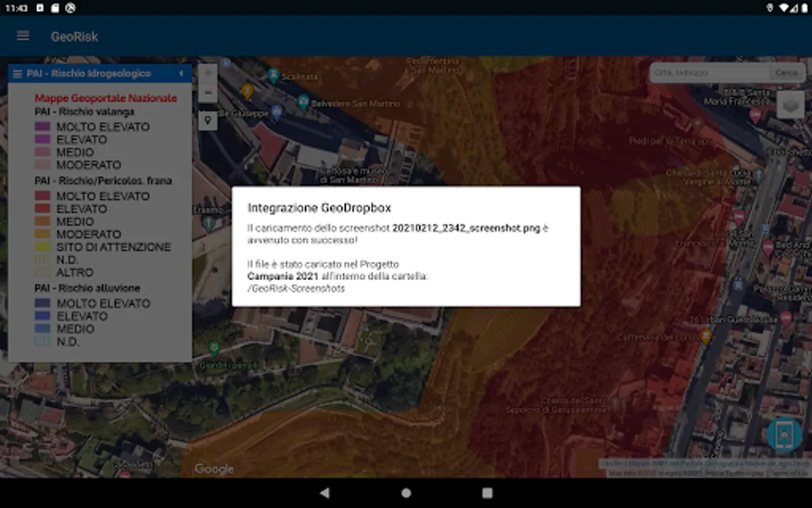Screen dimensions: 812x508
Task: Click the Mappe Geoportale Nazionale heading
Action: coord(106,98)
